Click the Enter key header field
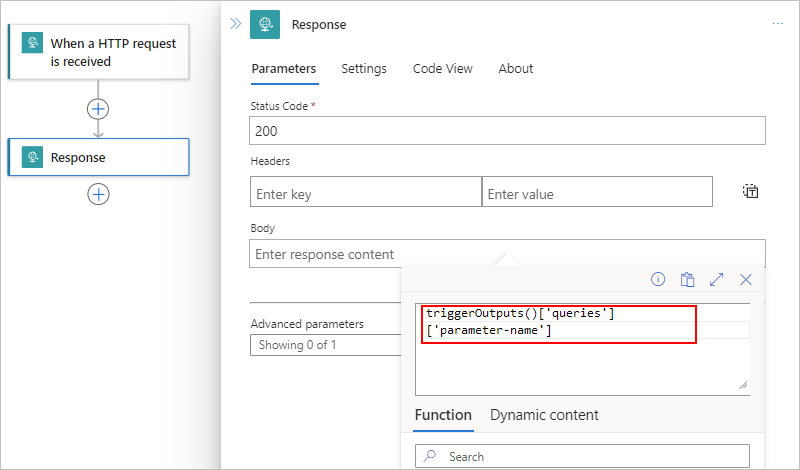Image resolution: width=800 pixels, height=470 pixels. click(365, 194)
